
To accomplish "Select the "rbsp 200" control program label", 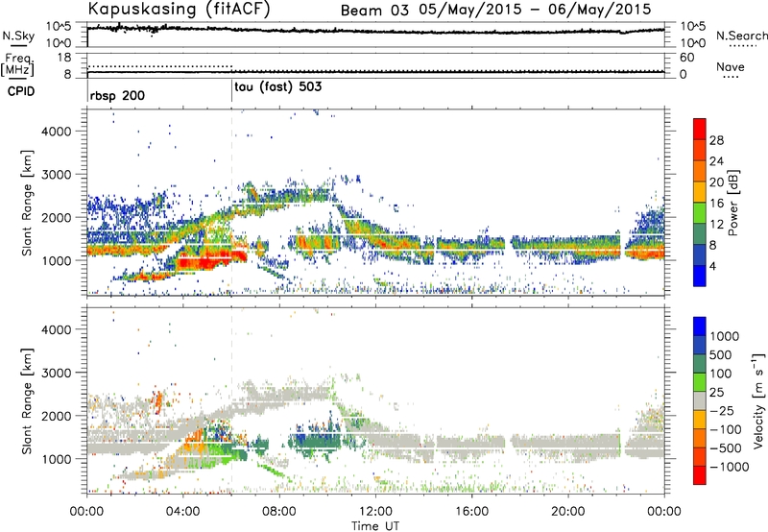I will pos(117,95).
